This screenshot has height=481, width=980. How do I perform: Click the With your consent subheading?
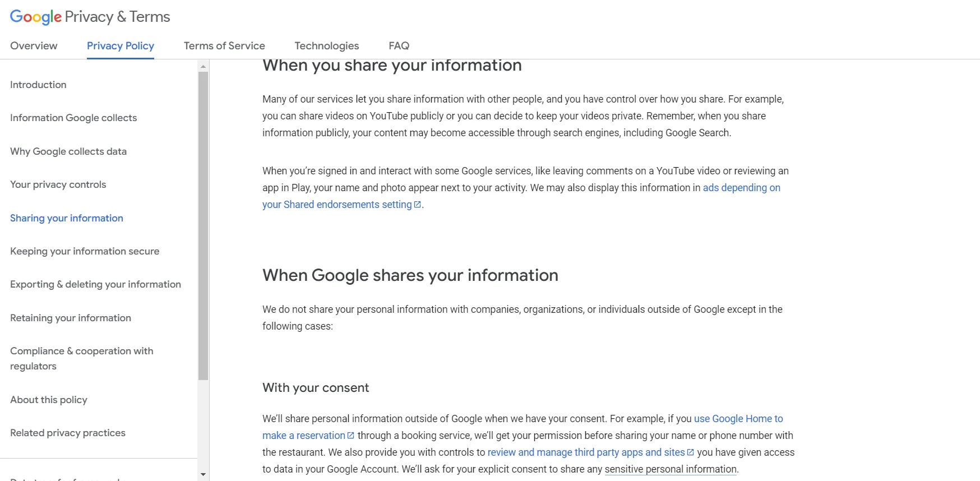(x=316, y=388)
